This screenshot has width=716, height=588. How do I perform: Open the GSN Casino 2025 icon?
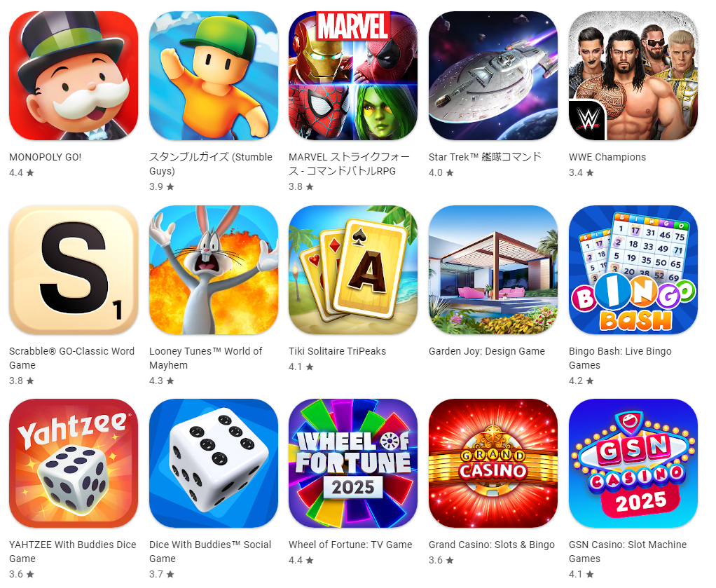[x=633, y=463]
